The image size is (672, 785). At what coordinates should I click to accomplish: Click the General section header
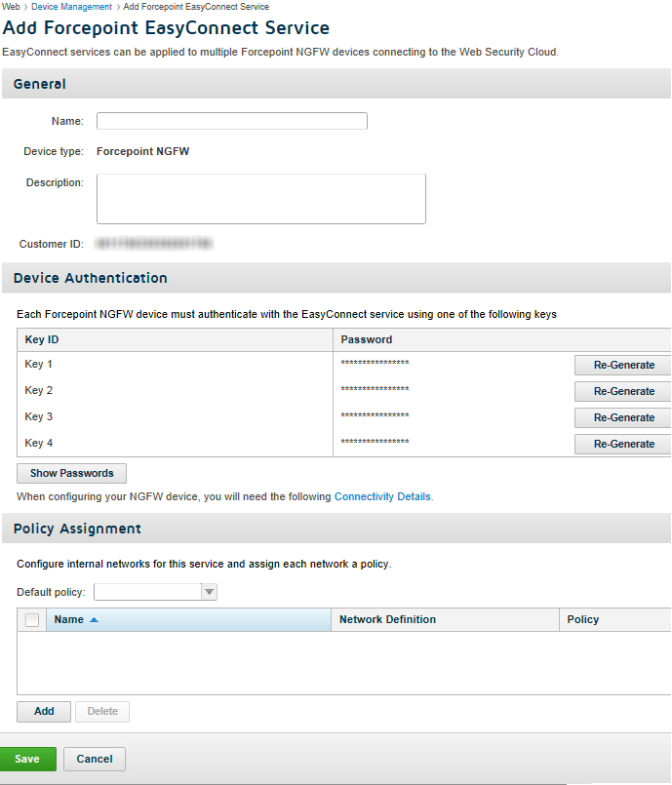pos(336,84)
